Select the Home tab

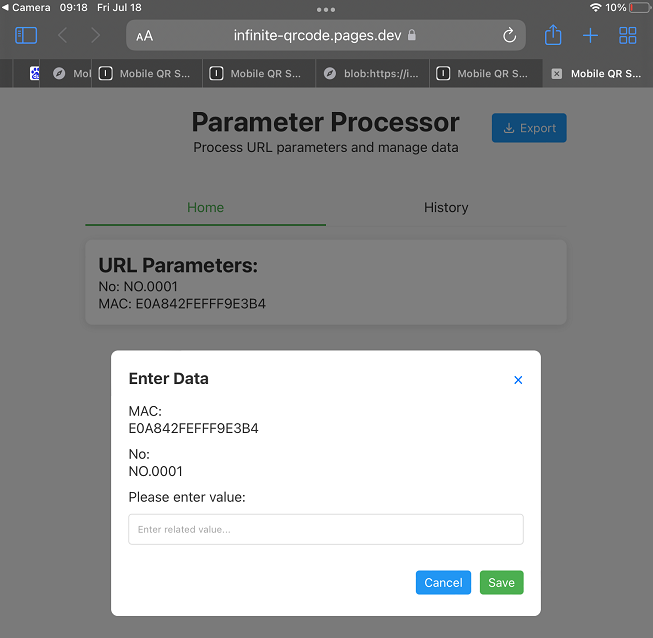coord(205,207)
